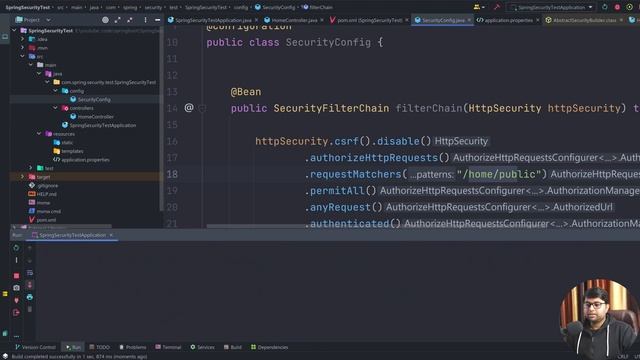The width and height of the screenshot is (640, 360).
Task: Collapse the src folder
Action: point(22,56)
